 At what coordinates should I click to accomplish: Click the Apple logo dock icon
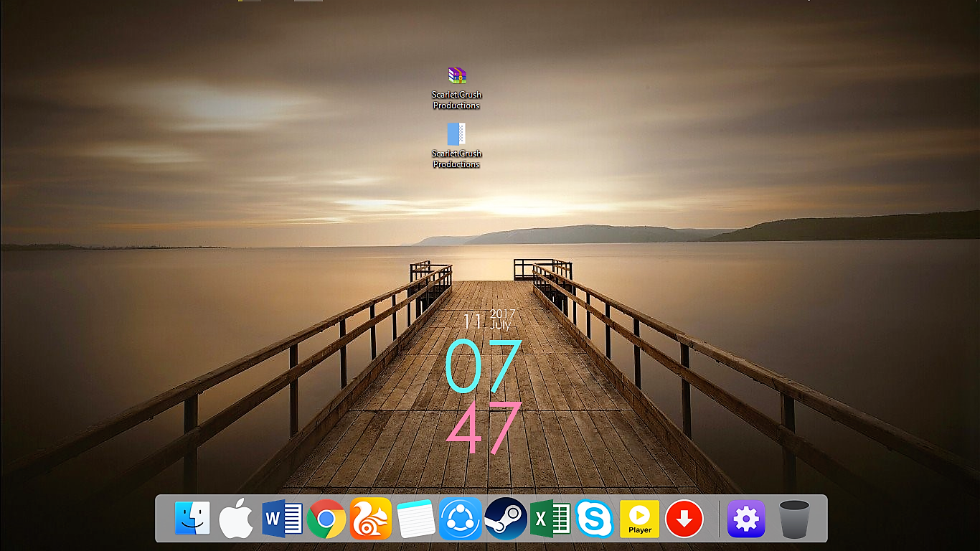pos(236,519)
